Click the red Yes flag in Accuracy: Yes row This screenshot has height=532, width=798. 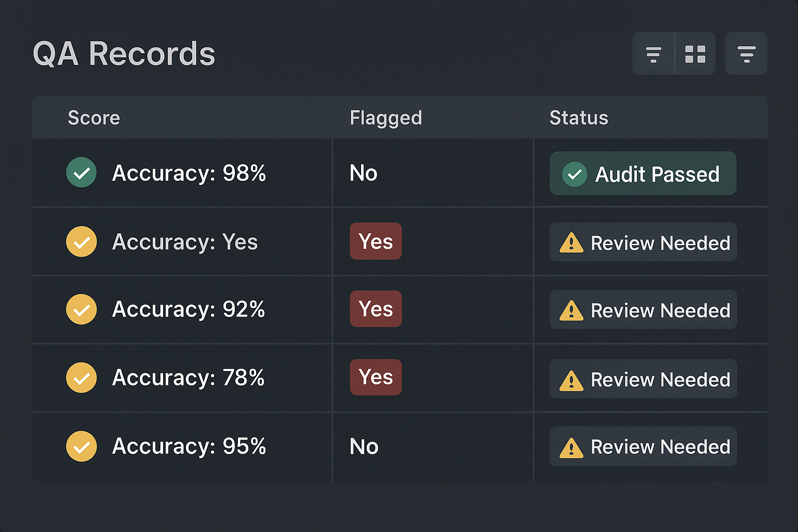click(376, 242)
